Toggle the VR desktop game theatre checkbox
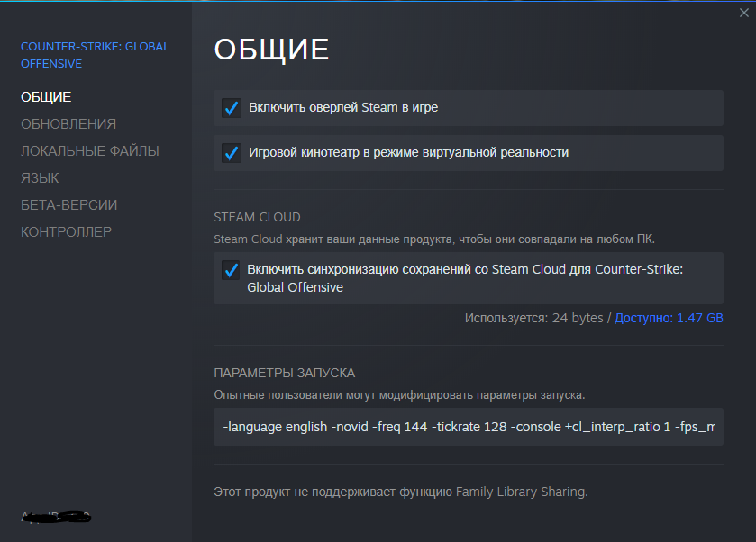The image size is (756, 542). (x=232, y=153)
